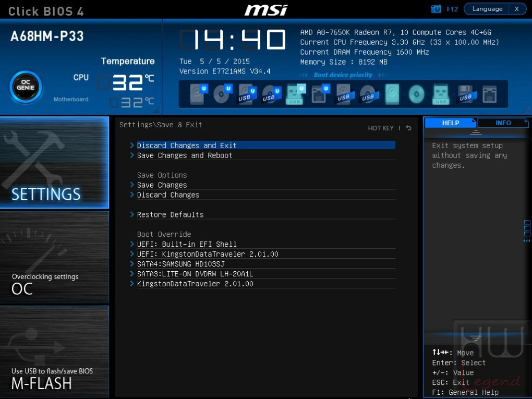Select Restore Defaults
The image size is (532, 399).
(x=265, y=214)
